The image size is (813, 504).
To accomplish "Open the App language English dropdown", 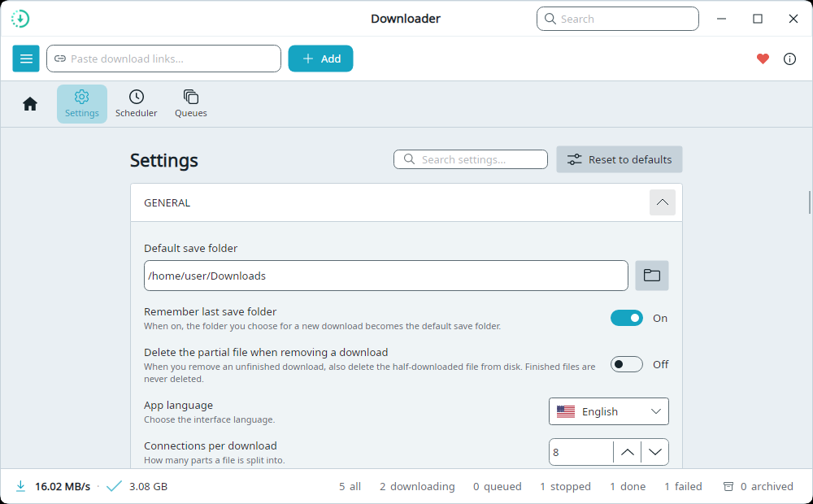I will click(x=609, y=411).
